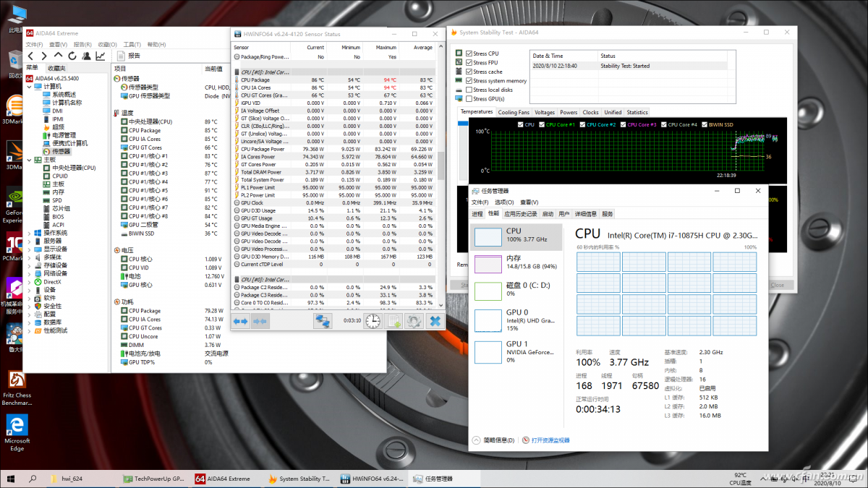The image size is (868, 488).
Task: Expand 网络设备 tree node
Action: (x=30, y=273)
